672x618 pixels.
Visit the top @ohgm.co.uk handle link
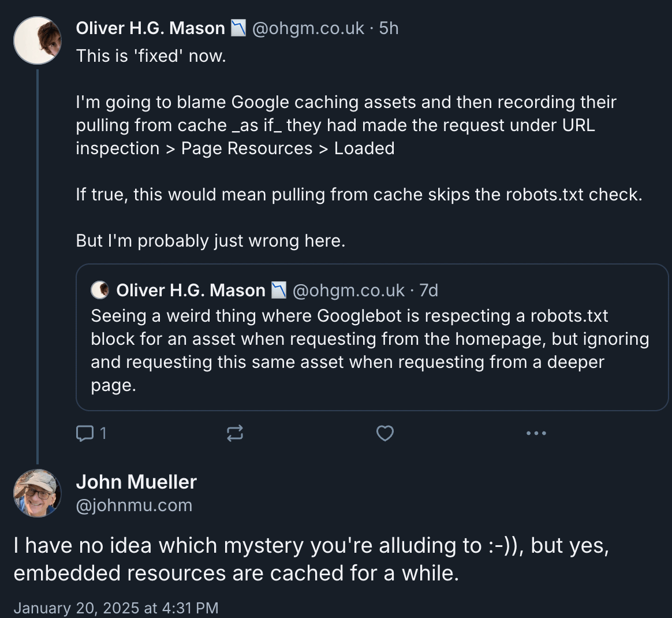click(x=308, y=28)
